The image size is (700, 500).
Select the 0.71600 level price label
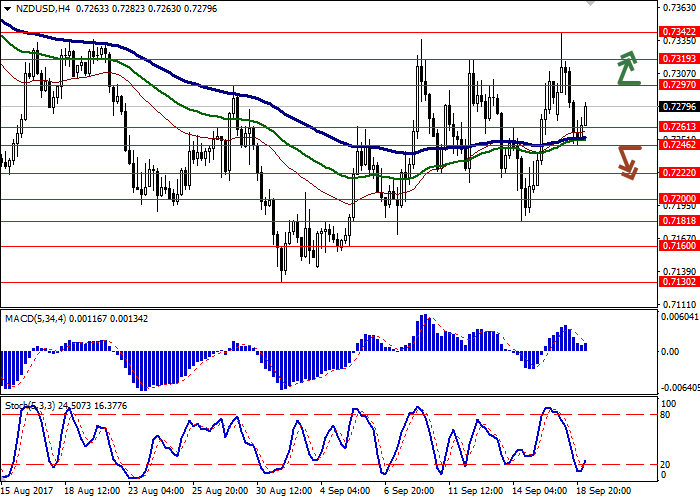tap(679, 246)
